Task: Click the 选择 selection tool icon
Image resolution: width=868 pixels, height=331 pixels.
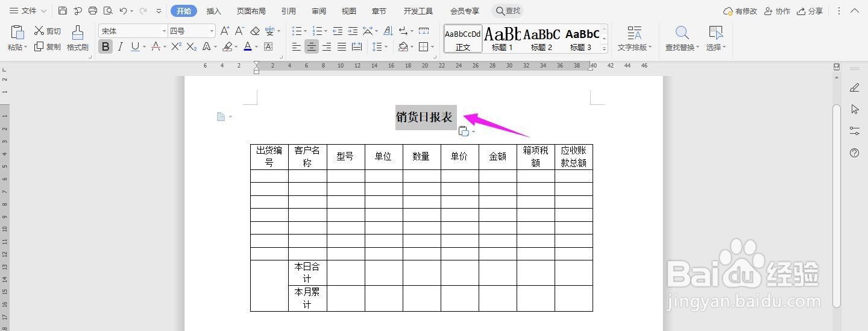Action: coord(715,33)
